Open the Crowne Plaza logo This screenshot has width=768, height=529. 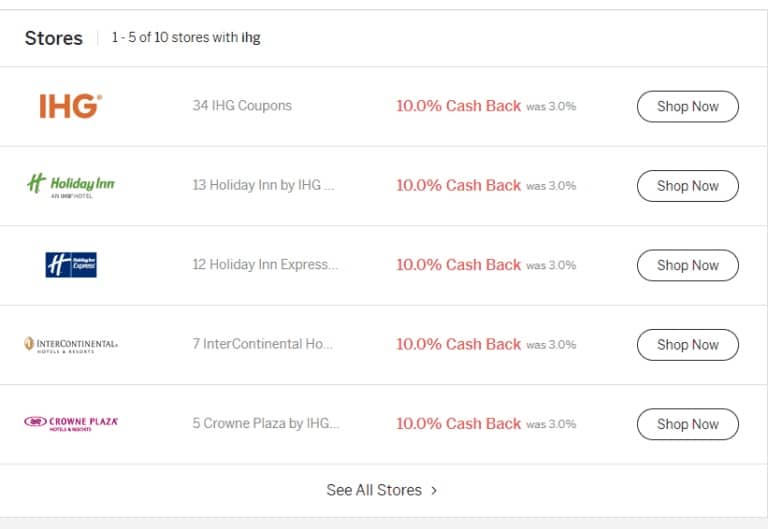click(71, 424)
